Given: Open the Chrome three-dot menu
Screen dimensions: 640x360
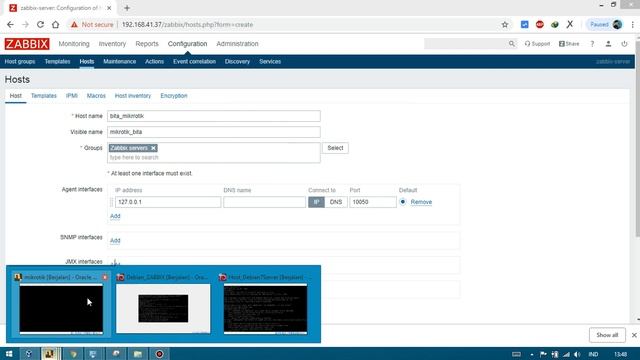Looking at the screenshot, I should [633, 24].
